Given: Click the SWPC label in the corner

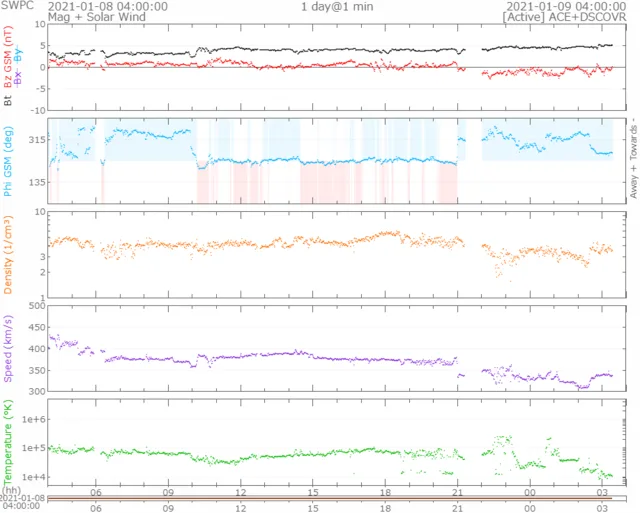Looking at the screenshot, I should [x=17, y=6].
